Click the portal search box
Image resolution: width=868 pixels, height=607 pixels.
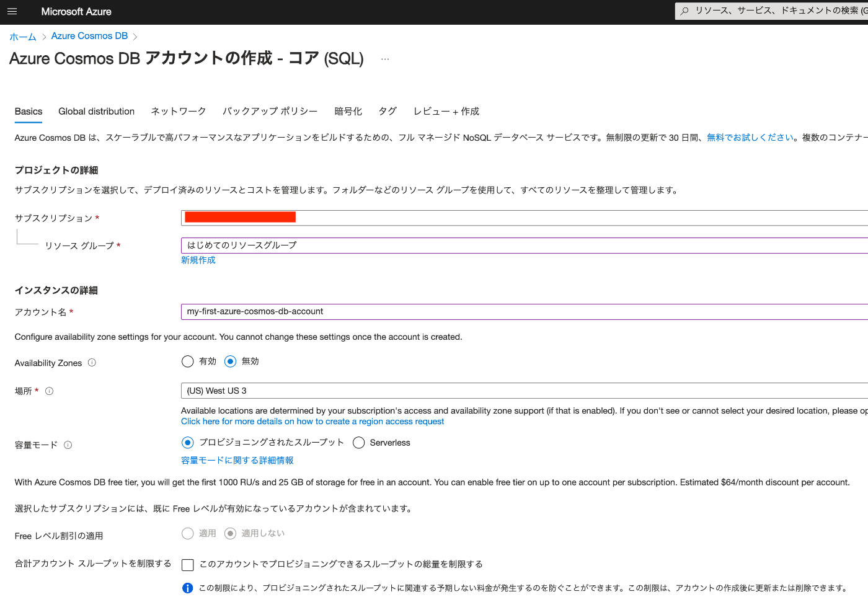coord(771,11)
